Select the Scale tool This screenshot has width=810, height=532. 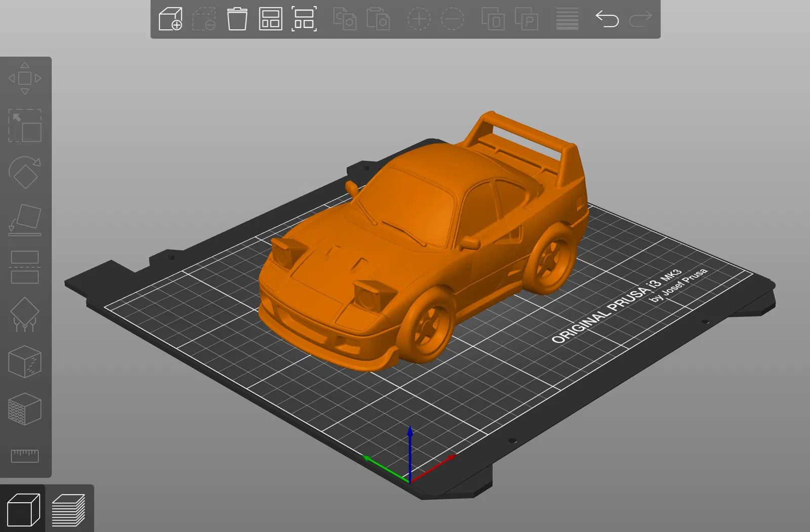click(25, 126)
